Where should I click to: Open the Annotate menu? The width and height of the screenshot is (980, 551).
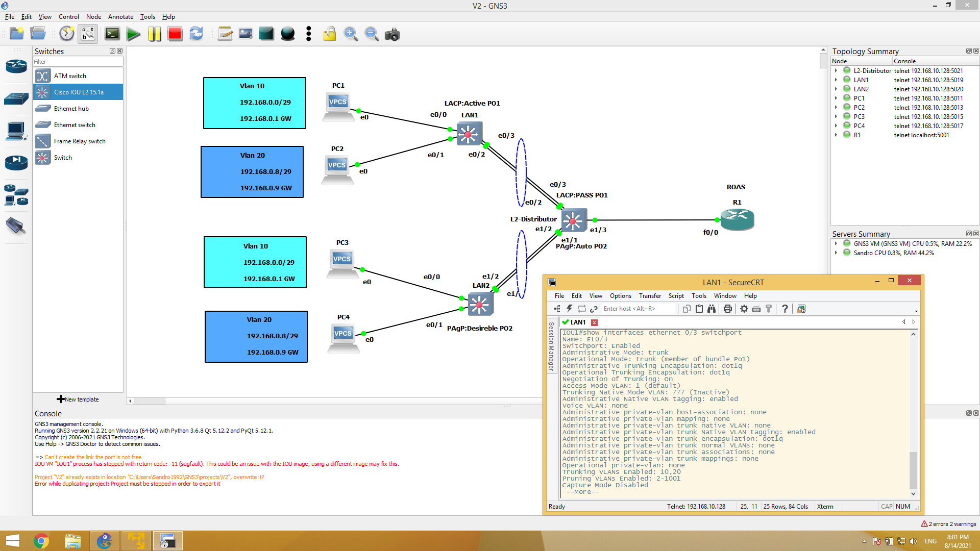click(x=120, y=17)
